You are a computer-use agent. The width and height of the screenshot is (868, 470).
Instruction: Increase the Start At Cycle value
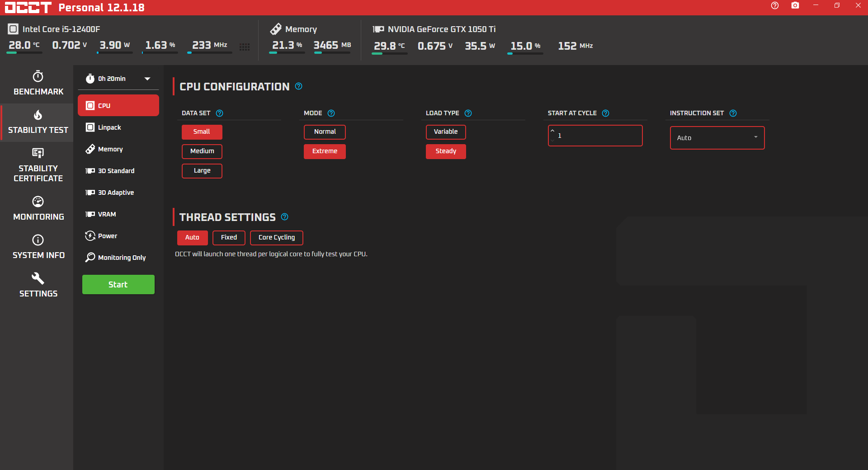pos(552,131)
